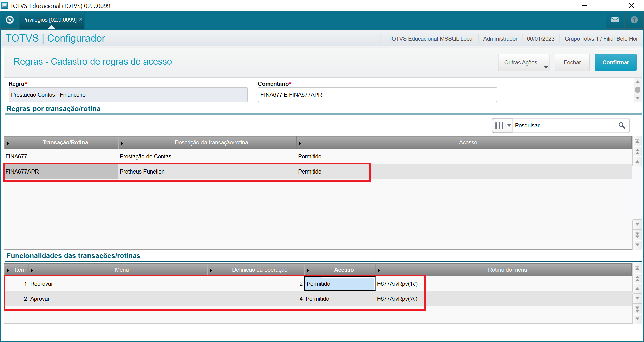Click the Administrador user label in header
Viewport: 644px width, 342px height.
500,39
